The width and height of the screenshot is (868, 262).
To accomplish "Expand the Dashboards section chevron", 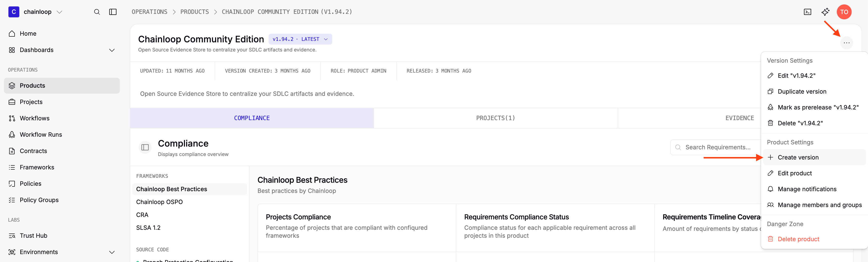I will tap(112, 50).
